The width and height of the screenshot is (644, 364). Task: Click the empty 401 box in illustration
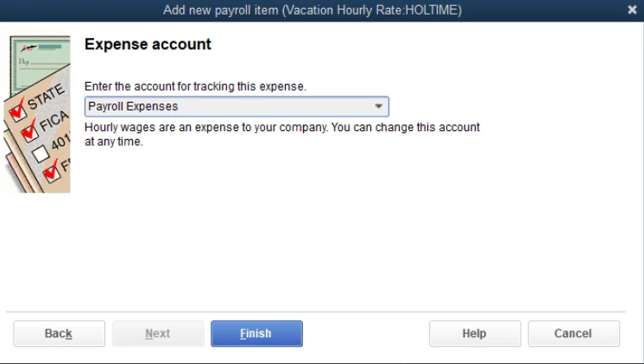[40, 152]
